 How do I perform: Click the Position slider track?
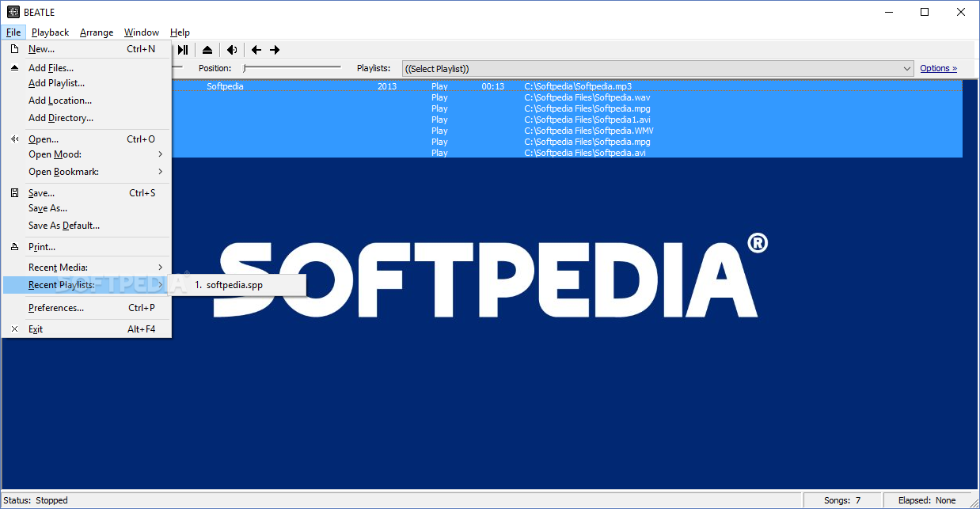292,68
